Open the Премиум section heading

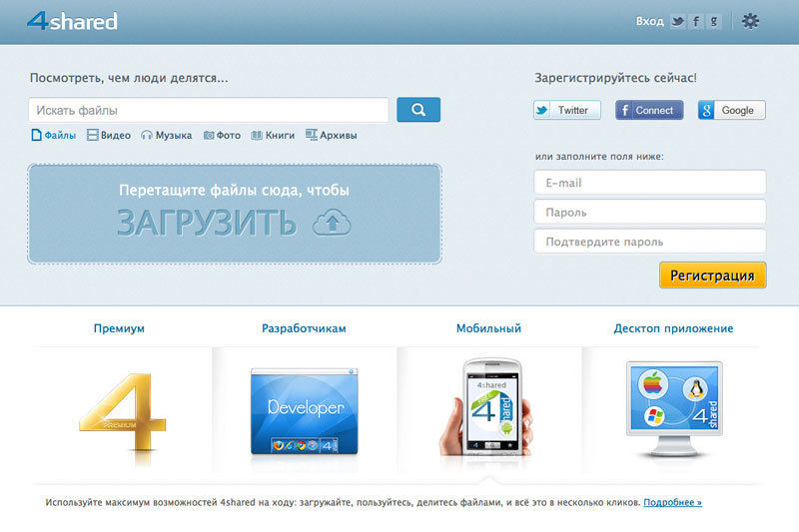pos(119,328)
